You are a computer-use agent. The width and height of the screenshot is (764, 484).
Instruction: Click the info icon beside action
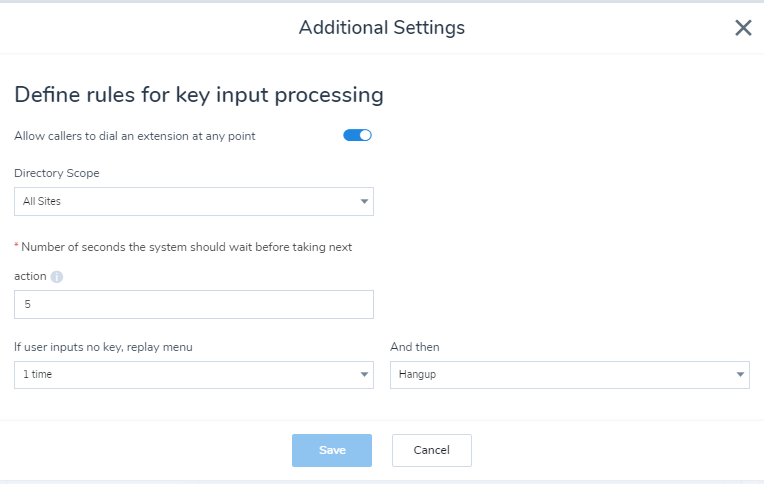click(x=57, y=277)
